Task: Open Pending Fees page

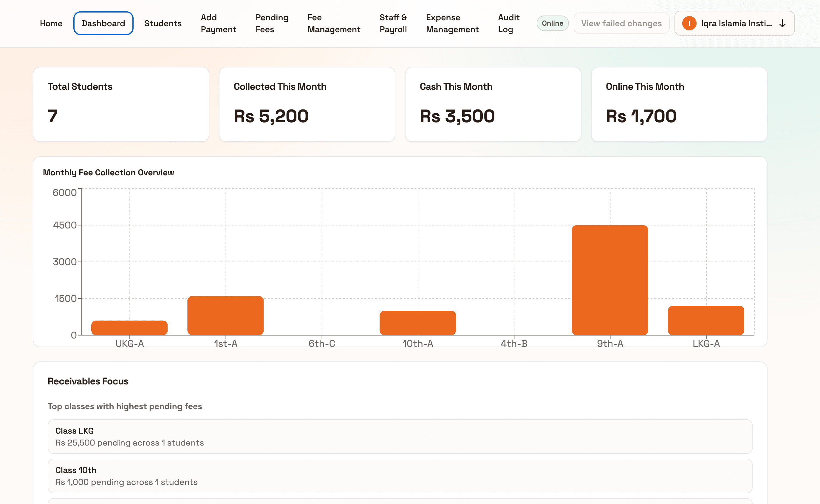Action: tap(272, 23)
